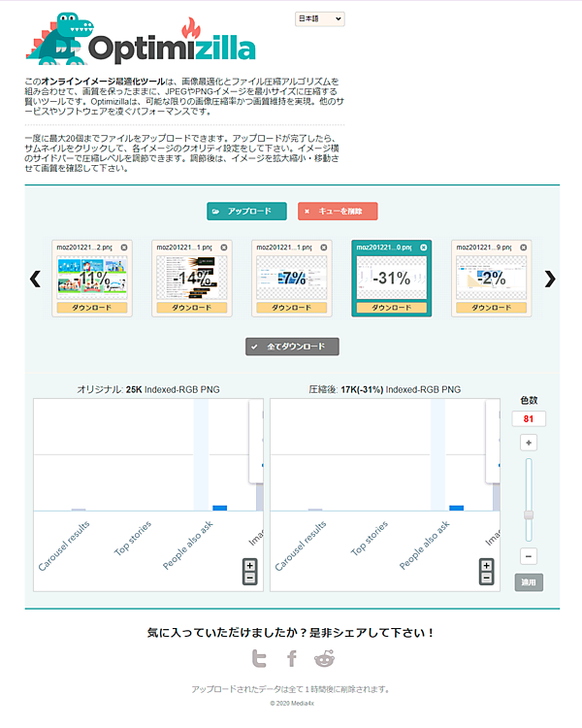Select the -14% image thumbnail

[x=192, y=278]
